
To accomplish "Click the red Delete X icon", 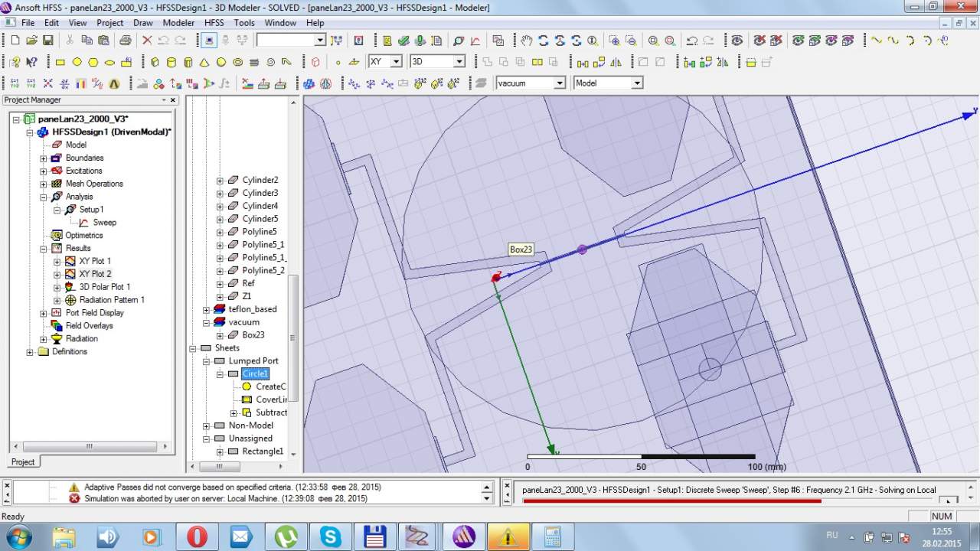I will (147, 41).
